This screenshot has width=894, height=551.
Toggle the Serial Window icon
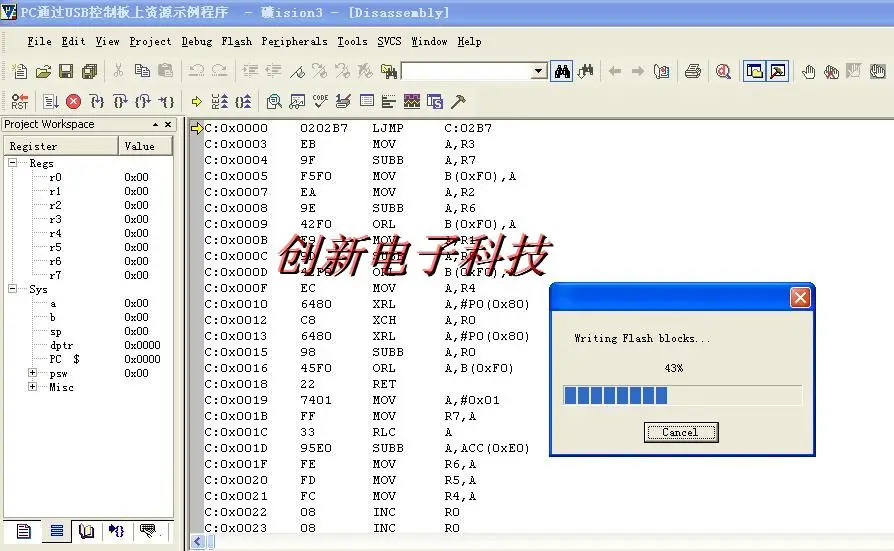[343, 102]
